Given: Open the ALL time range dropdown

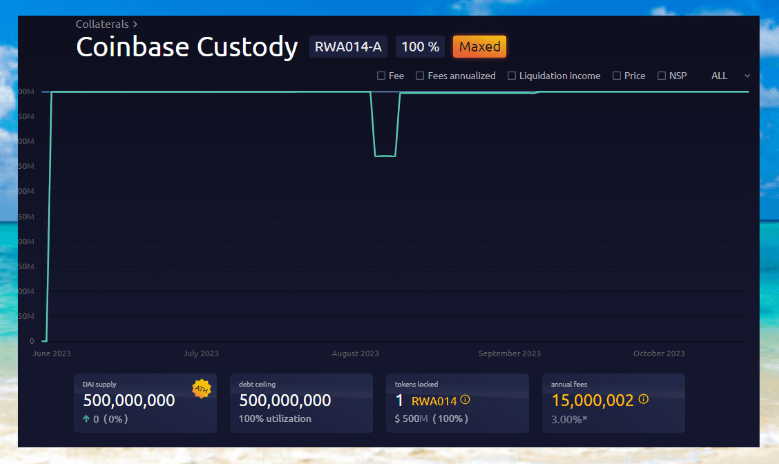Looking at the screenshot, I should 719,76.
